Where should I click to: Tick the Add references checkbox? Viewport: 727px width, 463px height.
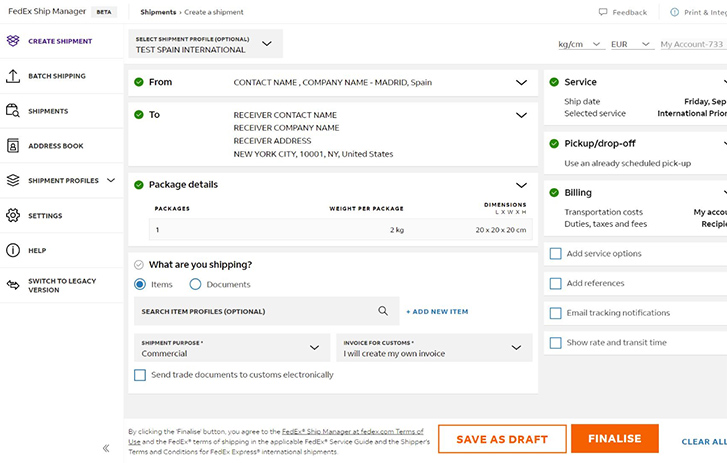point(555,283)
